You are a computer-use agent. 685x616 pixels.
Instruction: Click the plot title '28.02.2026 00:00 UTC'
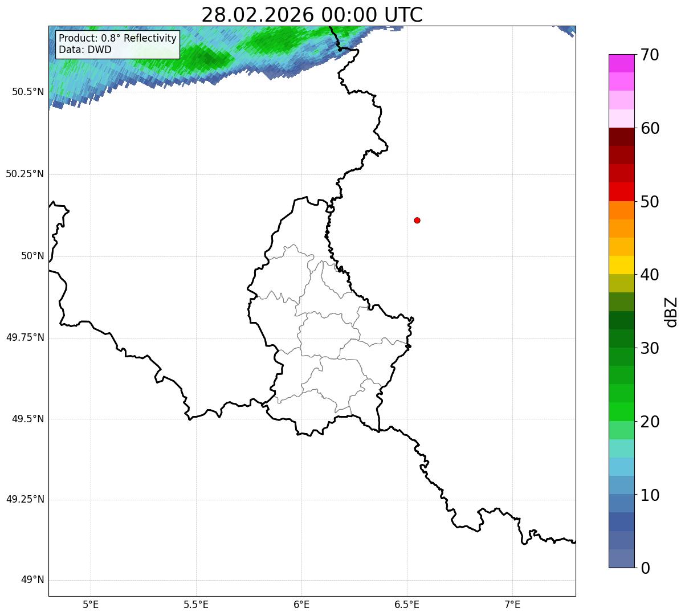(312, 15)
